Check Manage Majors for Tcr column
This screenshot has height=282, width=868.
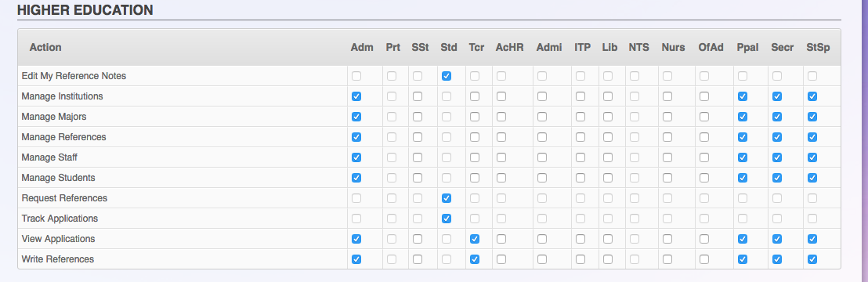coord(475,117)
